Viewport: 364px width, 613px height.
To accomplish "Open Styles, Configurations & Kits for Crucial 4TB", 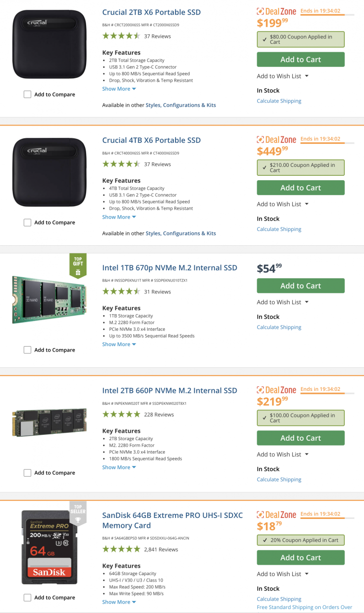I will click(181, 233).
